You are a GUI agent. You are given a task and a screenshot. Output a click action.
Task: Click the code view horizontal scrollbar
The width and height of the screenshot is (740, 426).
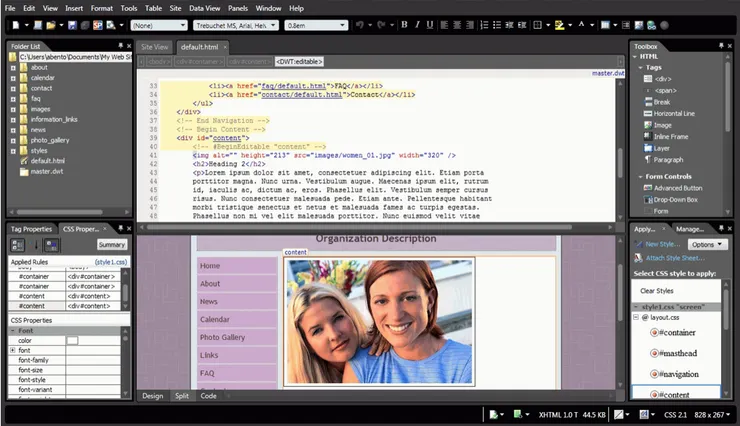point(359,227)
